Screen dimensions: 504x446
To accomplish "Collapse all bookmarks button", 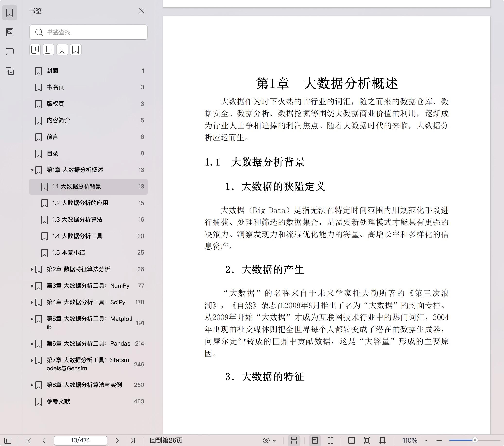I will coord(49,50).
